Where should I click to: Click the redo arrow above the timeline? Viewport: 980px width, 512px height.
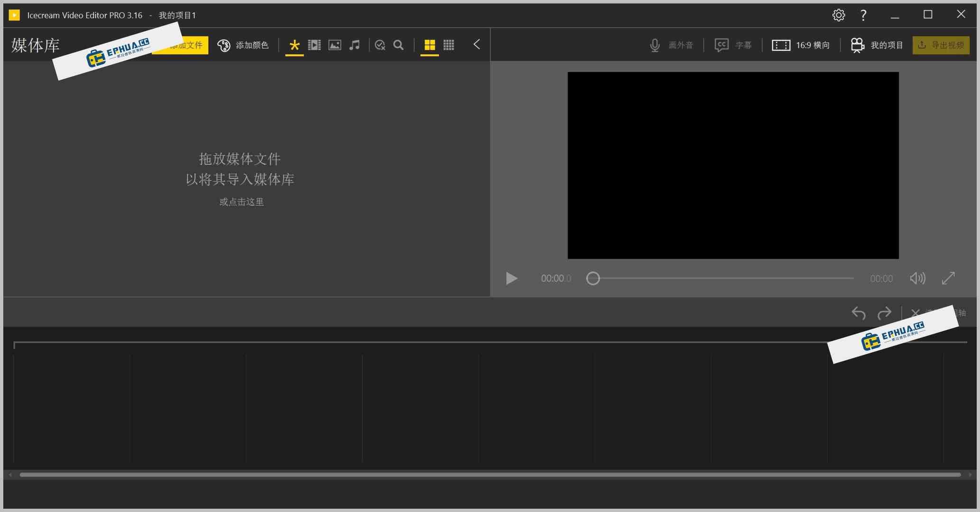click(885, 313)
